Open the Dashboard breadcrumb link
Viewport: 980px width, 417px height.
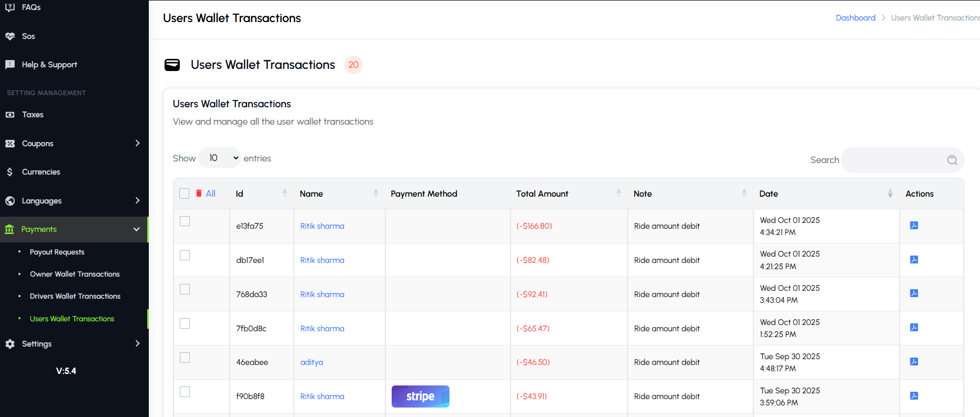tap(855, 18)
